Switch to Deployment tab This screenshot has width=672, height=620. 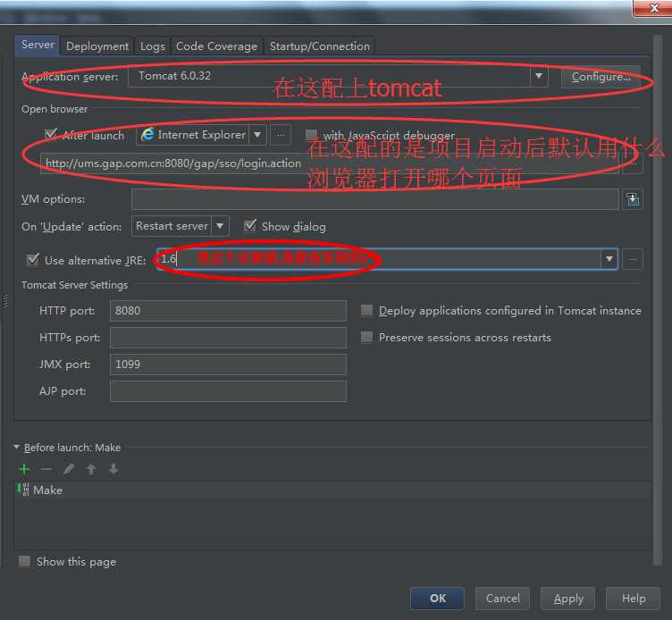(97, 46)
